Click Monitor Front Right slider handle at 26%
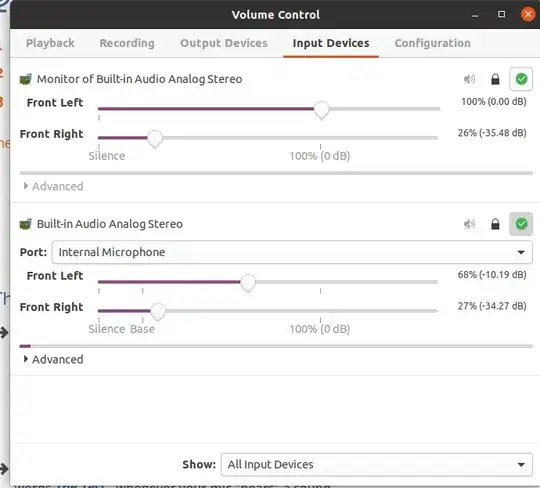The image size is (540, 488). pos(155,139)
